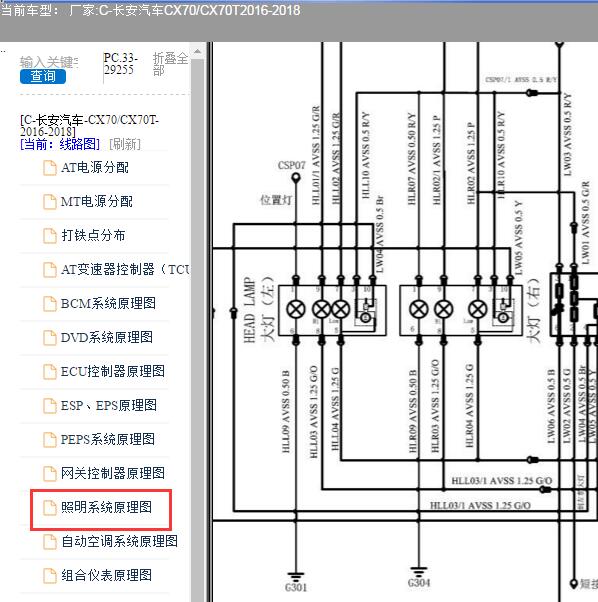The height and width of the screenshot is (602, 598).
Task: Click the file icon beside 打铁点分布
Action: (x=50, y=236)
